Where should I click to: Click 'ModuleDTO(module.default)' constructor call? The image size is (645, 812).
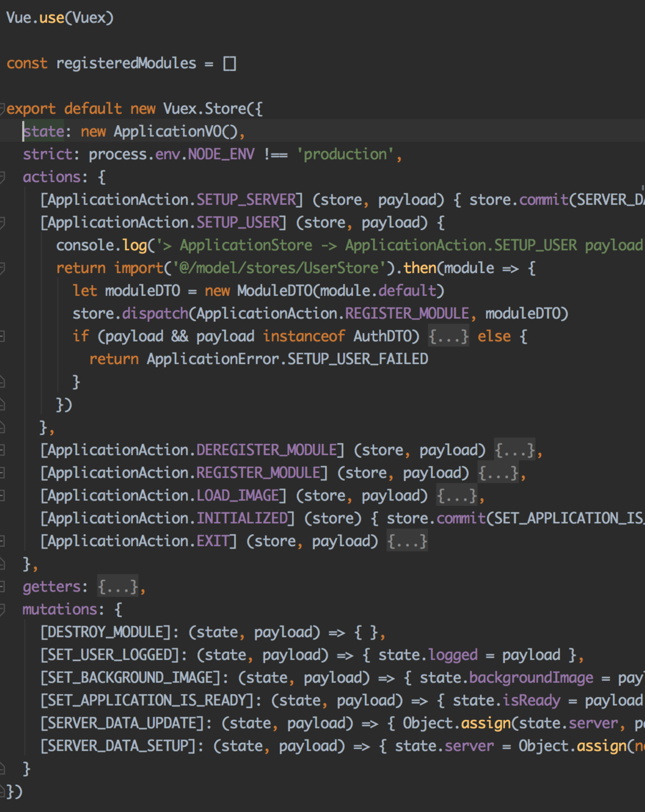tap(341, 291)
